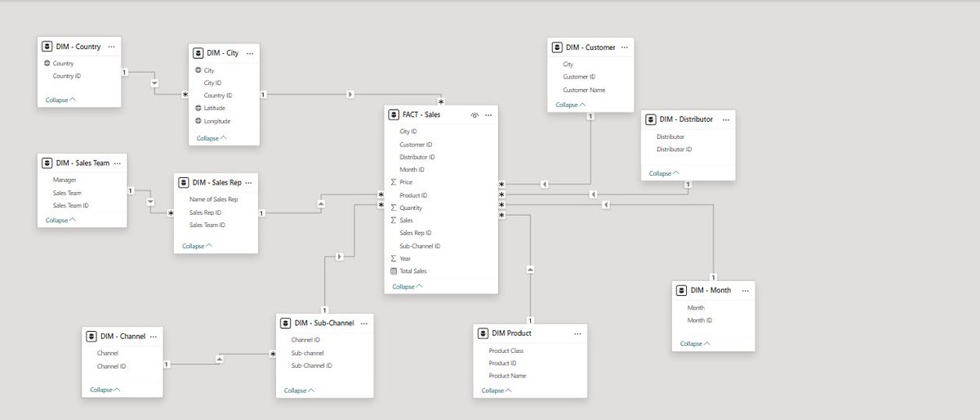Collapse the DIM - Customer table

[572, 105]
